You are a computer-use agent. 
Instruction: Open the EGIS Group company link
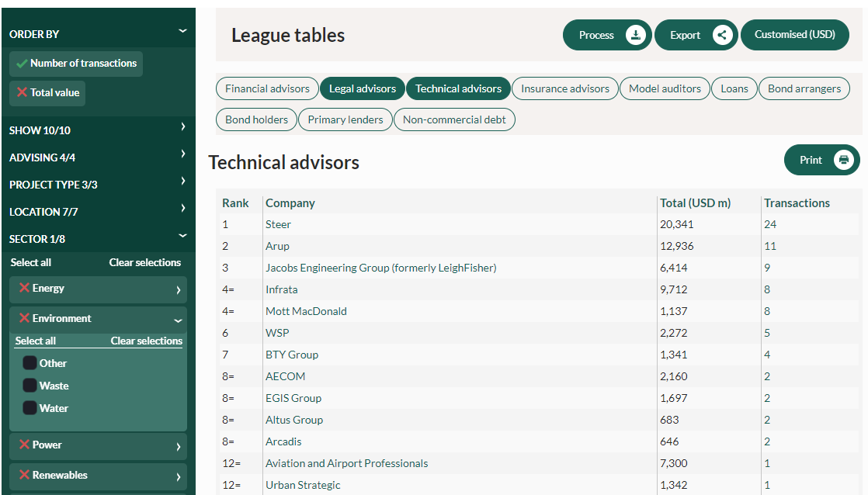point(293,398)
